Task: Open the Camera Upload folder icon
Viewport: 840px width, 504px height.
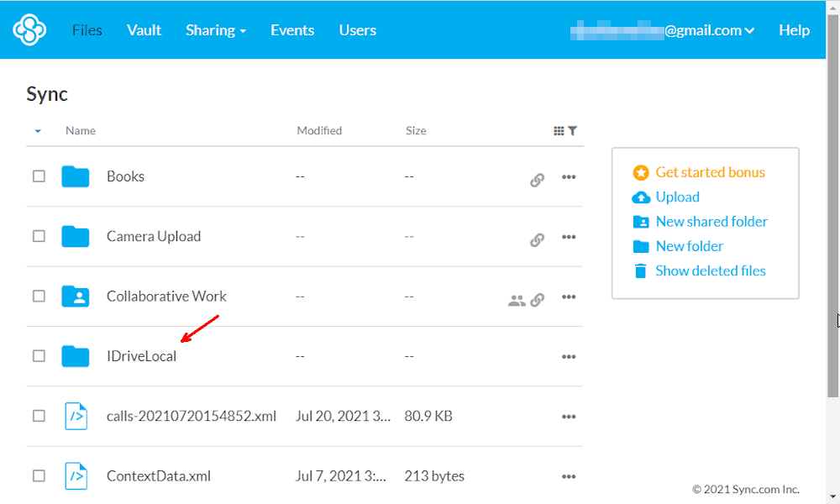Action: 75,236
